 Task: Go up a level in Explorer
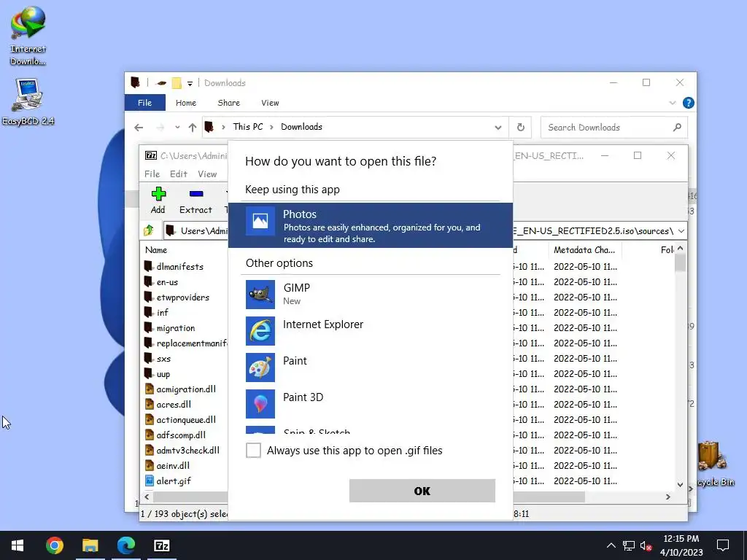(193, 127)
